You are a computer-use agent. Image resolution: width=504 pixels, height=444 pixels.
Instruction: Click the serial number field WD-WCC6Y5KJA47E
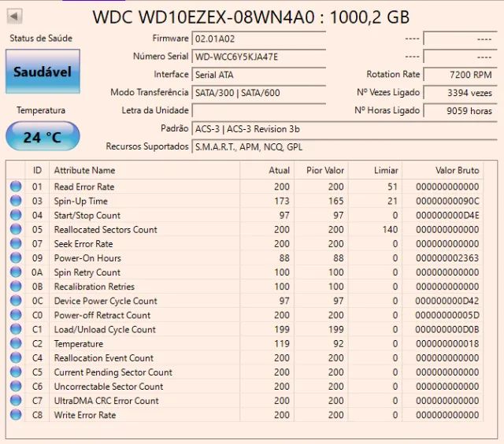pos(259,57)
